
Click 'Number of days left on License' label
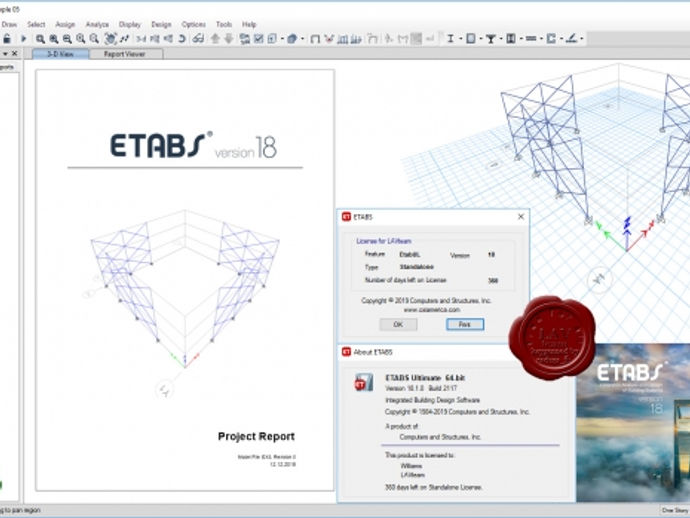405,280
